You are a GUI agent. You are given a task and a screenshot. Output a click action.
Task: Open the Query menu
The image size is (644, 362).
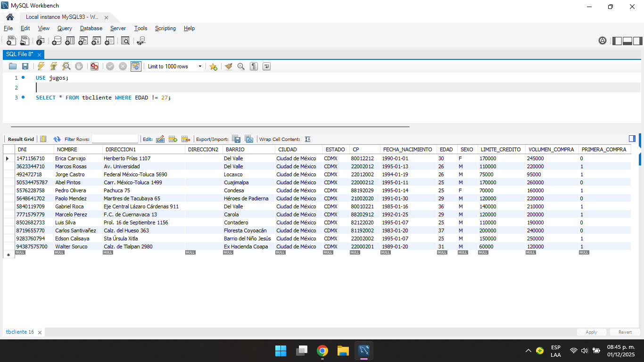[65, 28]
